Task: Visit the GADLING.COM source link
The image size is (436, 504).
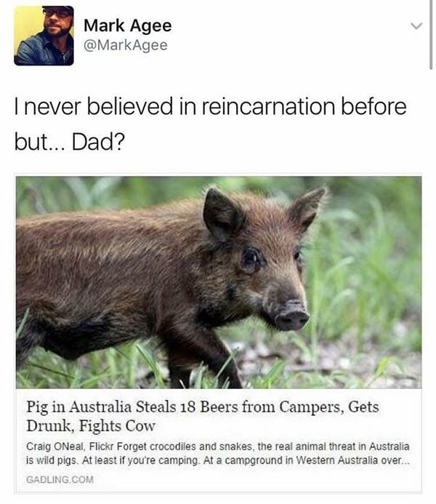Action: (x=60, y=479)
